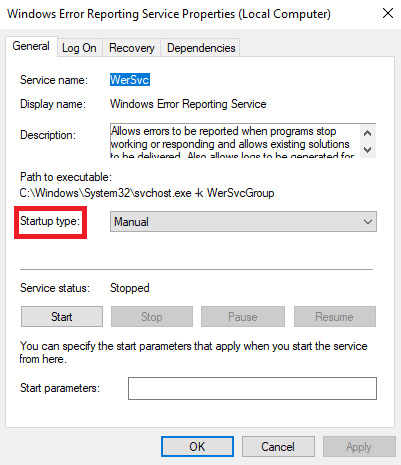The height and width of the screenshot is (465, 401).
Task: Click the Pause service button
Action: point(243,317)
